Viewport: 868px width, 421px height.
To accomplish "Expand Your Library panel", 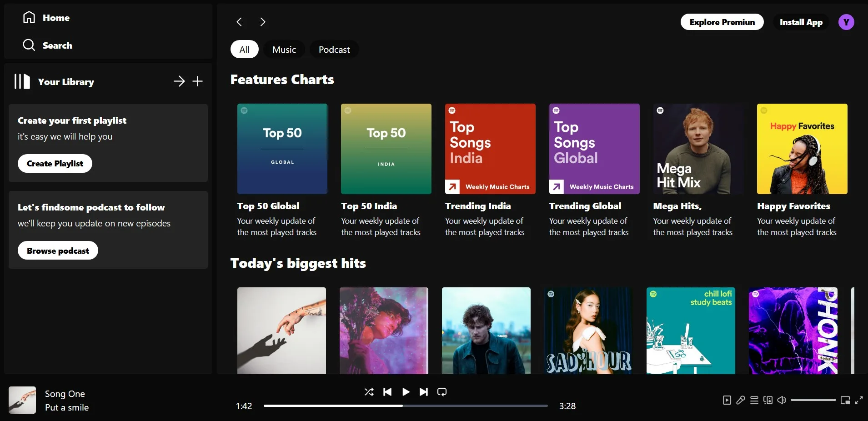I will pos(179,81).
